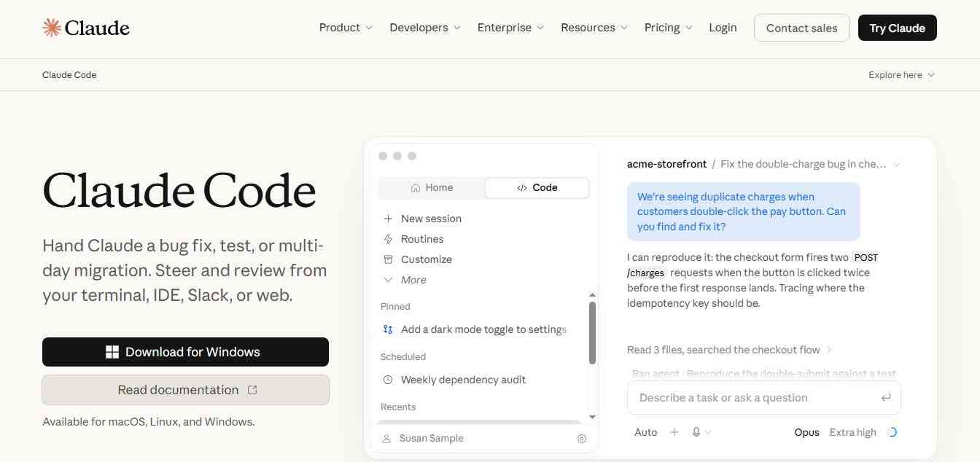
Task: Click the plus icon next to Auto
Action: [x=674, y=432]
